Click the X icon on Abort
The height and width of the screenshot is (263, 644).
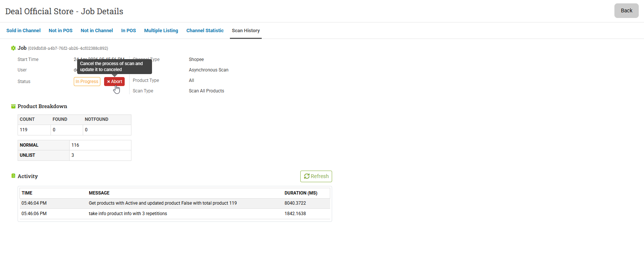click(109, 82)
